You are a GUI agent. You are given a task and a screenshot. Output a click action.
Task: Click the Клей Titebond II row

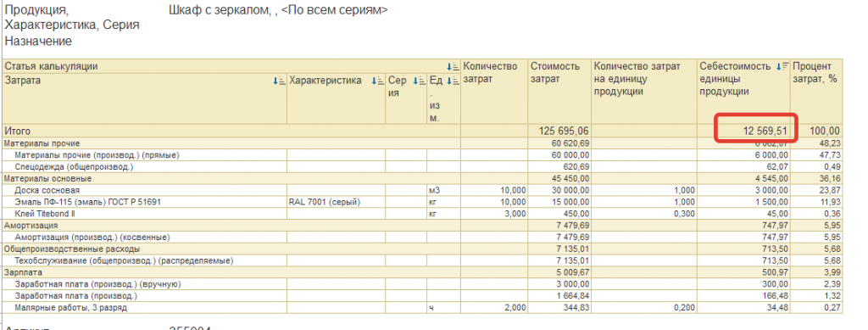click(x=423, y=214)
